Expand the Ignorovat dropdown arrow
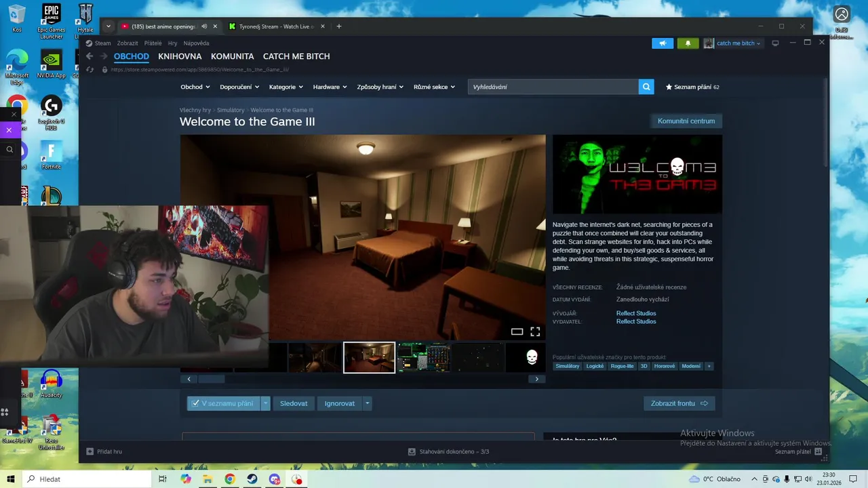 [368, 403]
